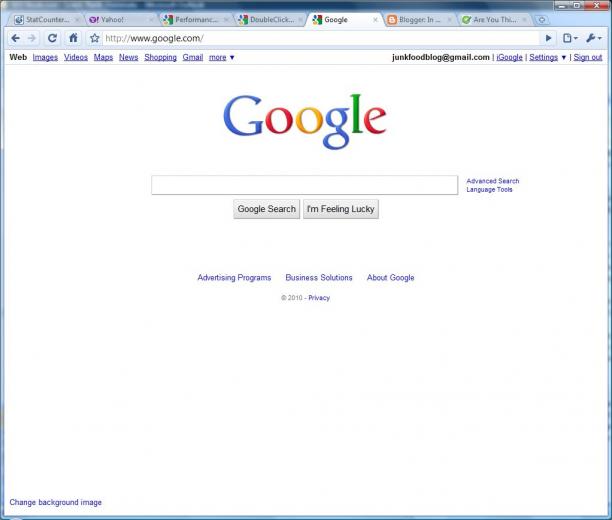Viewport: 612px width, 520px height.
Task: Bookmark this page with the star icon
Action: [x=94, y=38]
